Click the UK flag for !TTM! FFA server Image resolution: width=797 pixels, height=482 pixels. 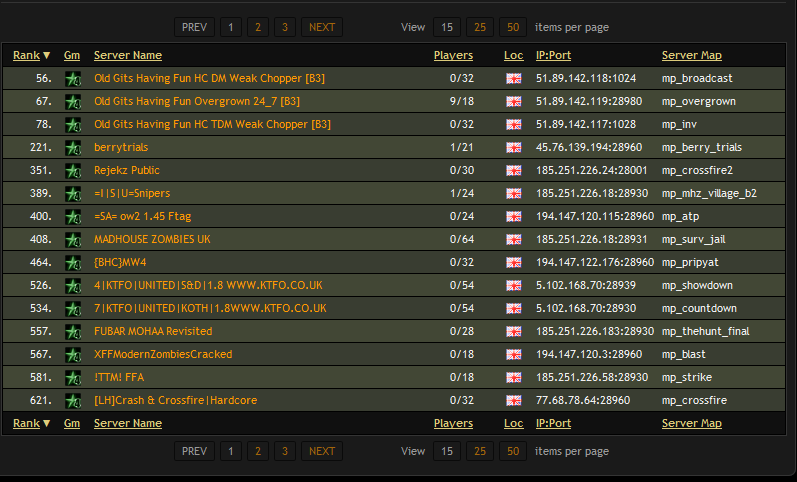(x=513, y=377)
